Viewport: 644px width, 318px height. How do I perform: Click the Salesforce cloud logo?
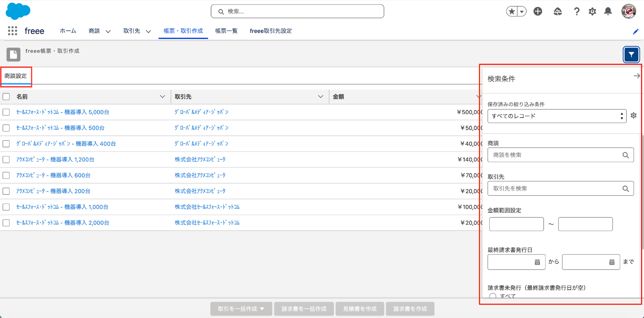pyautogui.click(x=18, y=11)
